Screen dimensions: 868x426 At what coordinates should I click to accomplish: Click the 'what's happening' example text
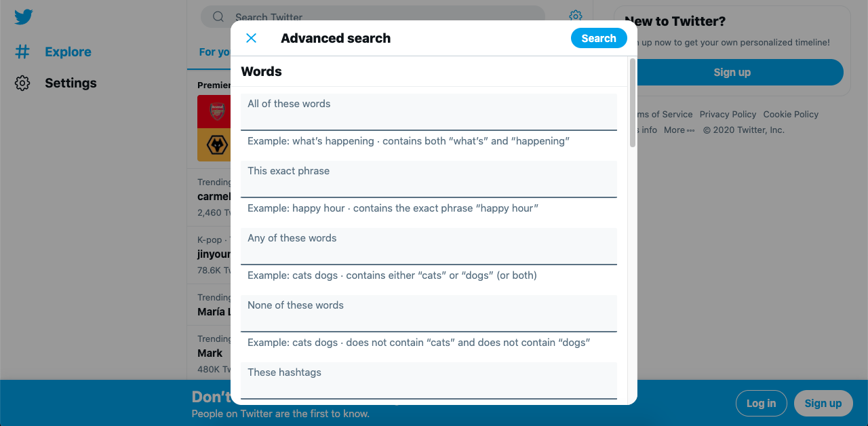coord(408,141)
